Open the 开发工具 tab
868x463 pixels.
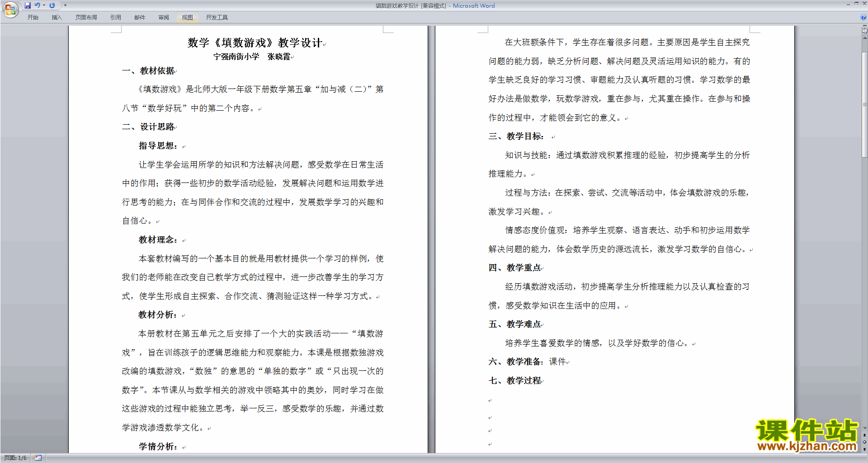[x=217, y=18]
